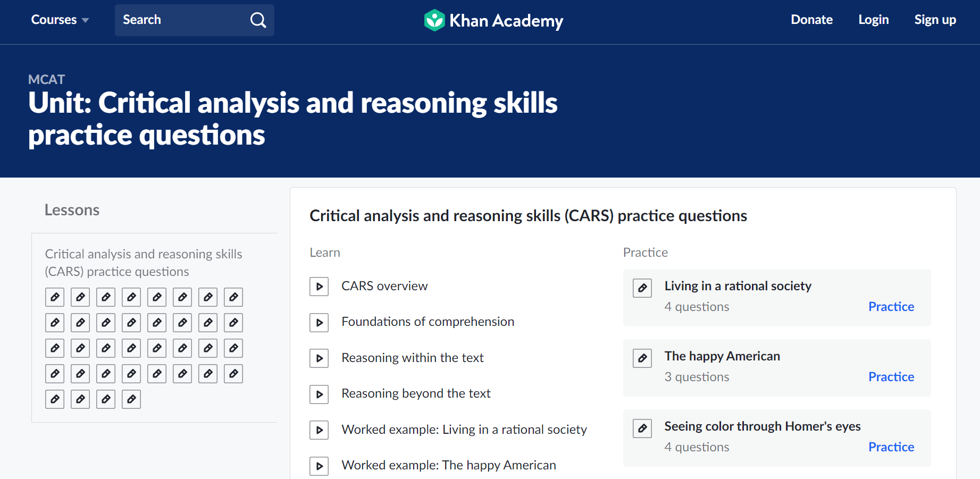Open Practice for Living in a rational society
Screen dimensions: 980x479
pyautogui.click(x=891, y=307)
